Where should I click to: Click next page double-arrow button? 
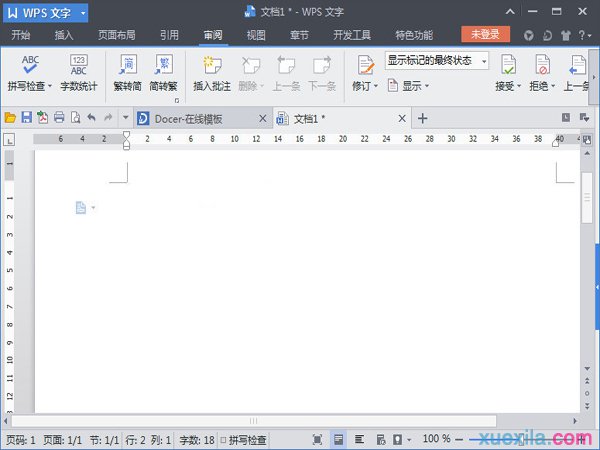coord(587,406)
